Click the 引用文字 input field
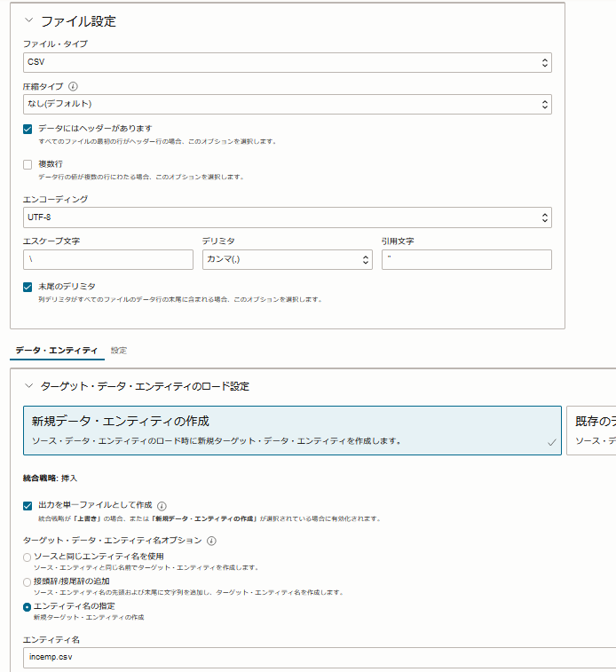616x672 pixels. (467, 260)
